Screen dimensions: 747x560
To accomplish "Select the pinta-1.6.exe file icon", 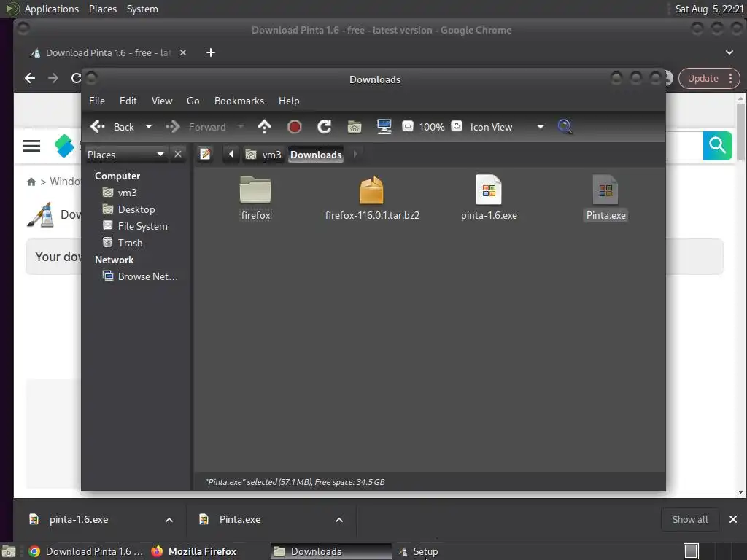I will click(489, 190).
